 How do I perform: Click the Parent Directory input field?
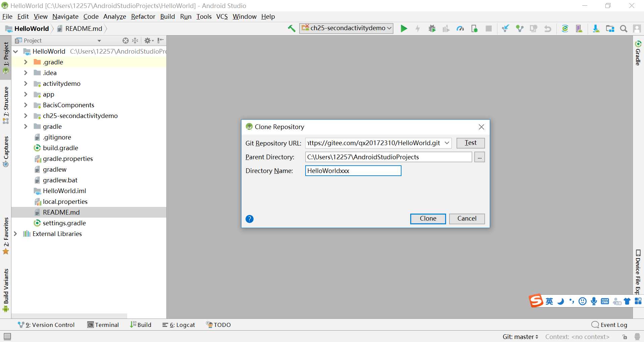388,157
